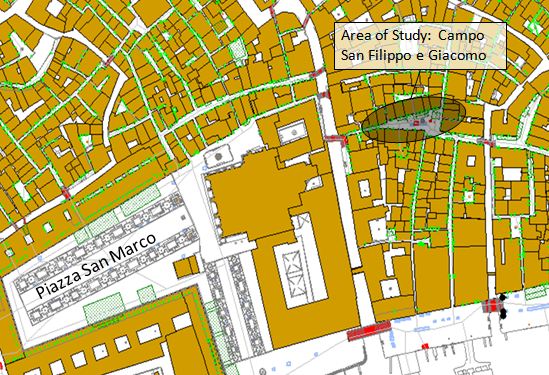Click the red marker inside the shaded ellipse
The height and width of the screenshot is (375, 549).
(x=416, y=123)
